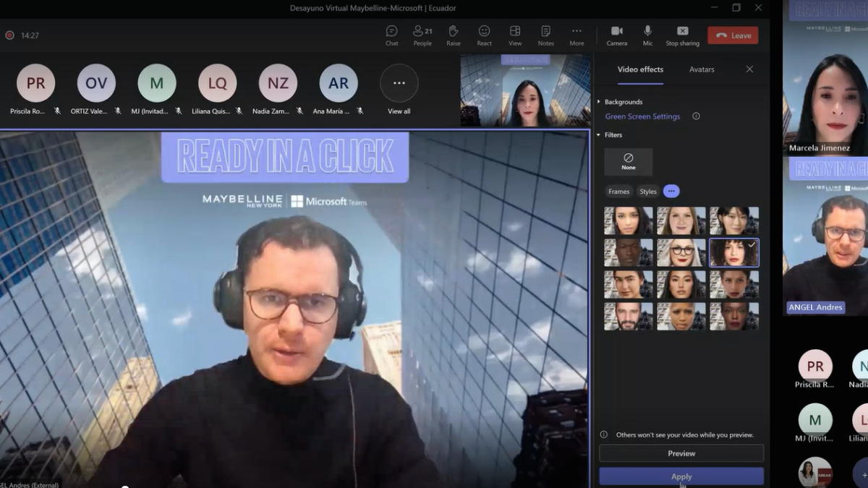Mute your Mic

click(647, 35)
